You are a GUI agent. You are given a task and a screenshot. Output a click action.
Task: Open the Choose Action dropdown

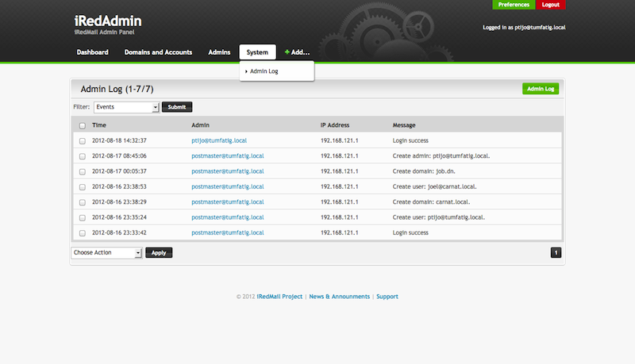(106, 253)
